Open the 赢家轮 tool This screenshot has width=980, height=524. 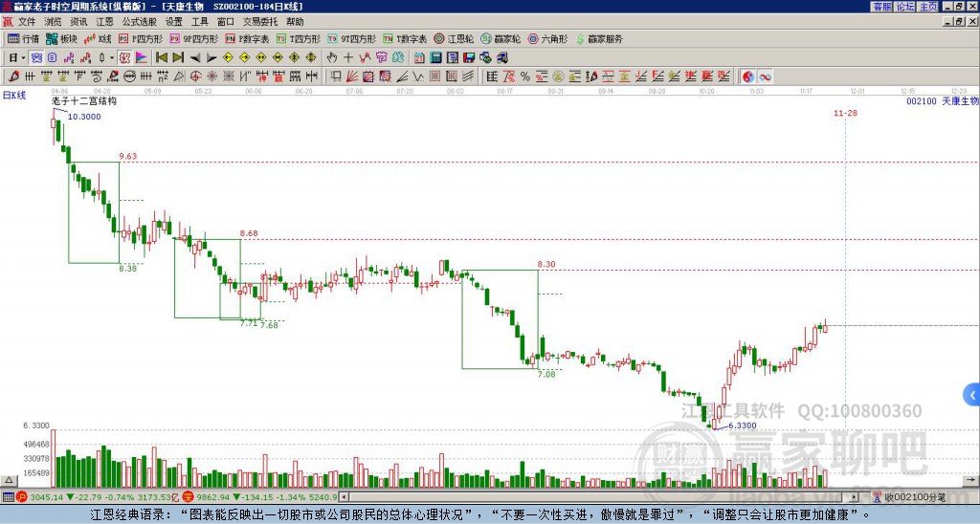coord(501,38)
